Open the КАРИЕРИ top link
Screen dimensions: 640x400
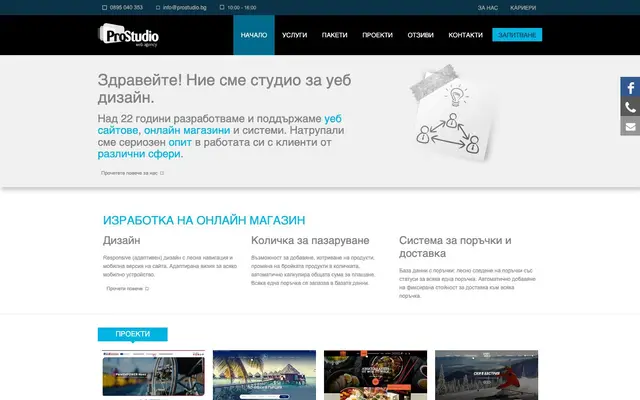523,8
